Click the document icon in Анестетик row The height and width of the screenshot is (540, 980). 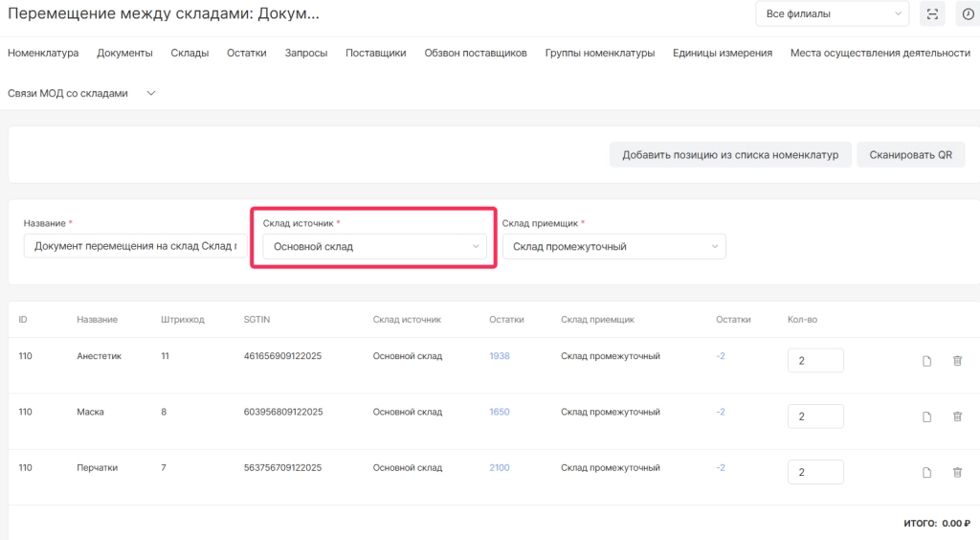(925, 361)
